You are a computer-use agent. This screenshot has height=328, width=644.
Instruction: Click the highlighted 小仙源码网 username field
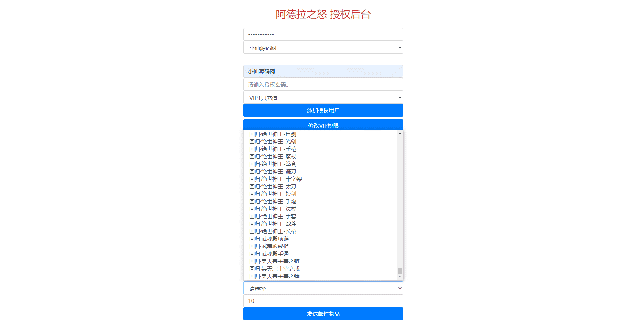(x=323, y=71)
